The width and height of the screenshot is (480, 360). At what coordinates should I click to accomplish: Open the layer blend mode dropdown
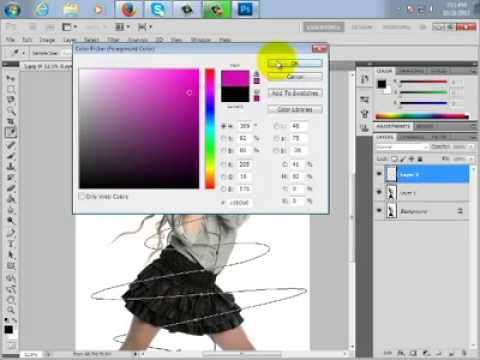coord(402,147)
